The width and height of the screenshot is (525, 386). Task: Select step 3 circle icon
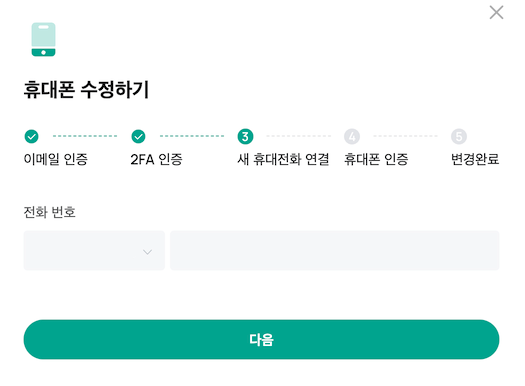pyautogui.click(x=245, y=136)
